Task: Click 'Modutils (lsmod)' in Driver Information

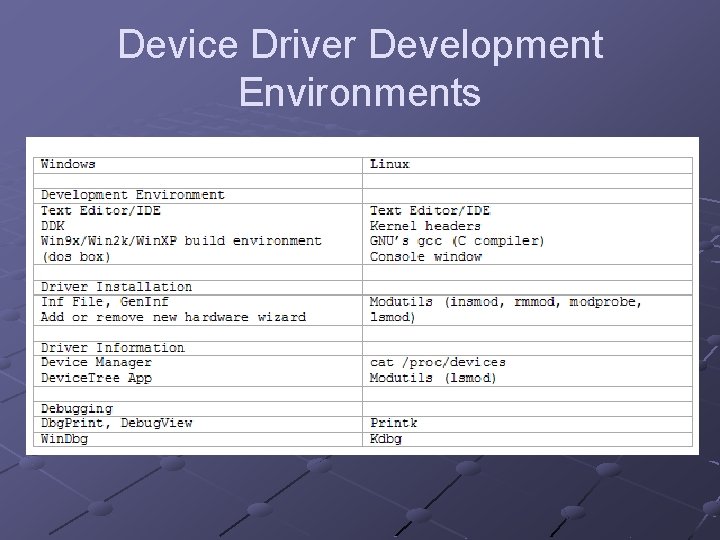Action: (x=433, y=378)
